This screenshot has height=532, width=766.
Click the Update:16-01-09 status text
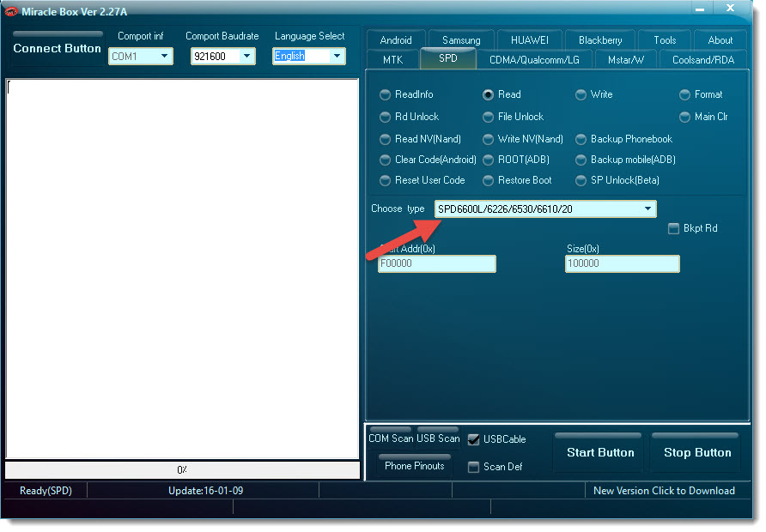coord(205,491)
